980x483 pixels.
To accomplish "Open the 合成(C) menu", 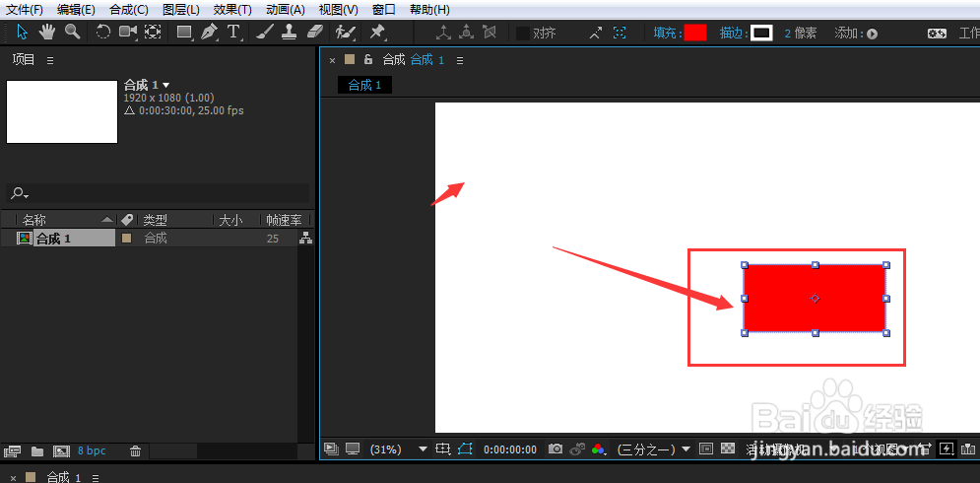I will (129, 10).
